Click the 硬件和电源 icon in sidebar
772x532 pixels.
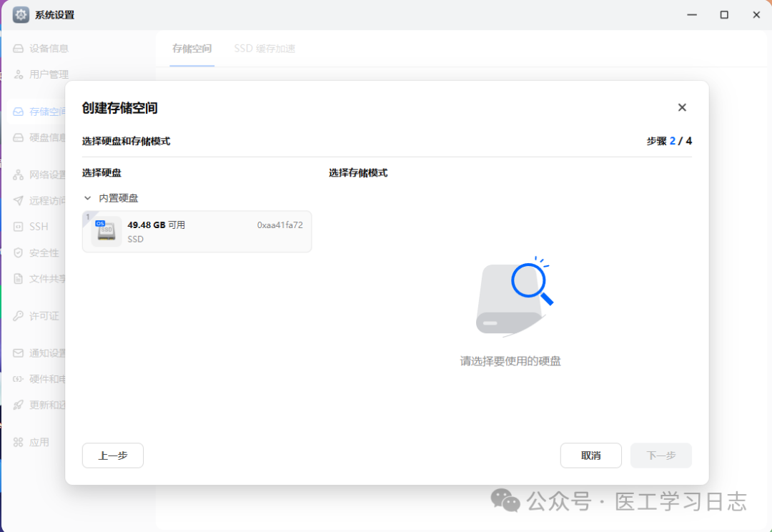click(x=18, y=379)
